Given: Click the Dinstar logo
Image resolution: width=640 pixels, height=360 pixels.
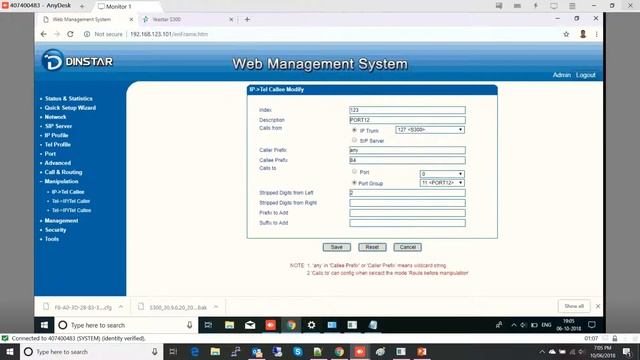Looking at the screenshot, I should [77, 60].
